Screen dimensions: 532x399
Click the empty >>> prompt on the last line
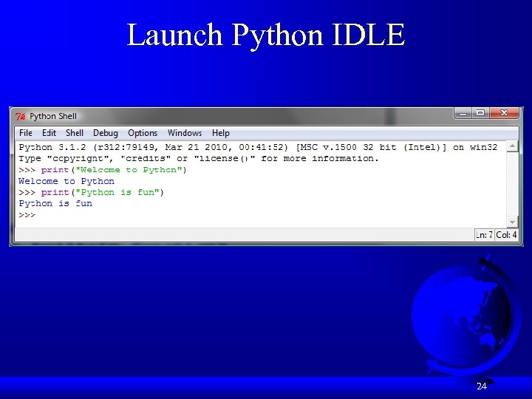27,215
